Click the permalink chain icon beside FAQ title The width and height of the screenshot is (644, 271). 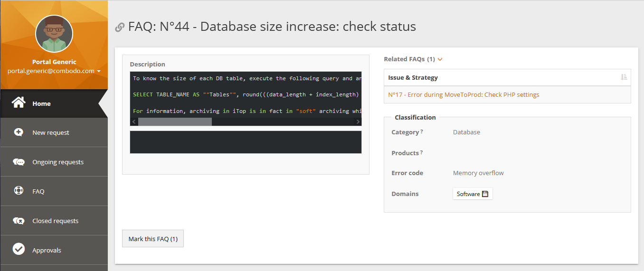pyautogui.click(x=120, y=28)
